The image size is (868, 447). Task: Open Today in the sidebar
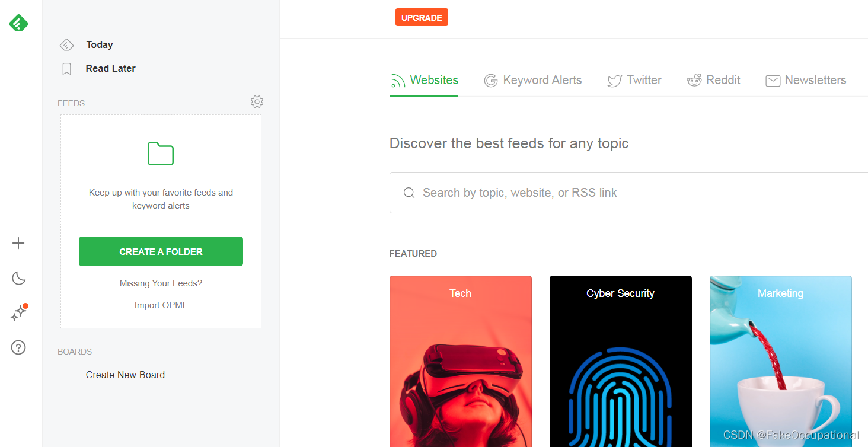[99, 44]
